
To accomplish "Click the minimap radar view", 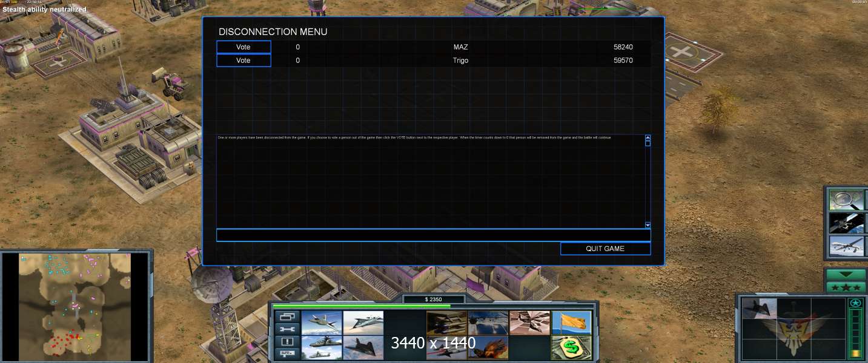I will pos(75,306).
